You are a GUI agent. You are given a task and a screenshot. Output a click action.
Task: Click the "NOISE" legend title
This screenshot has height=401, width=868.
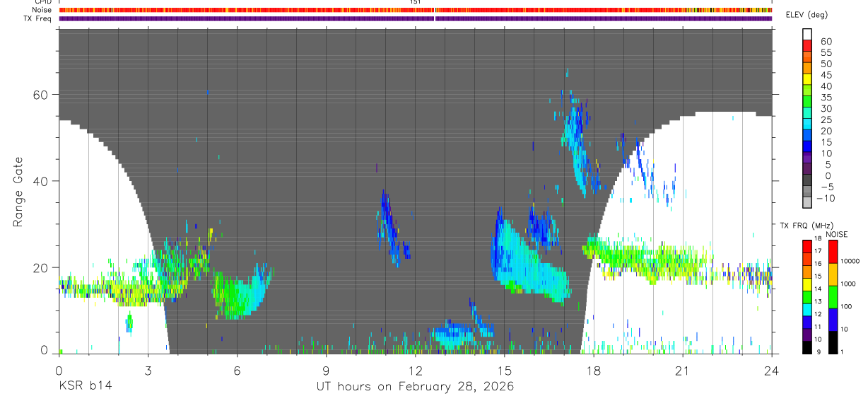835,234
